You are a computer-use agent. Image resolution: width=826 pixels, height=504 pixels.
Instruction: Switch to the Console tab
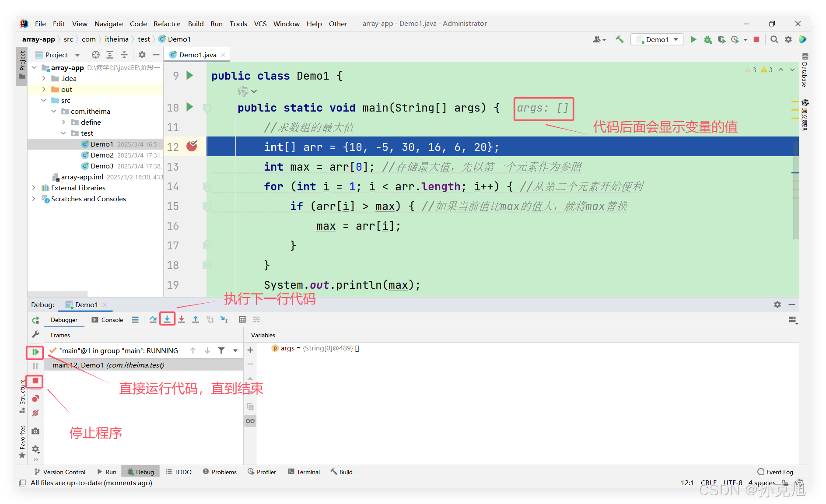click(107, 320)
